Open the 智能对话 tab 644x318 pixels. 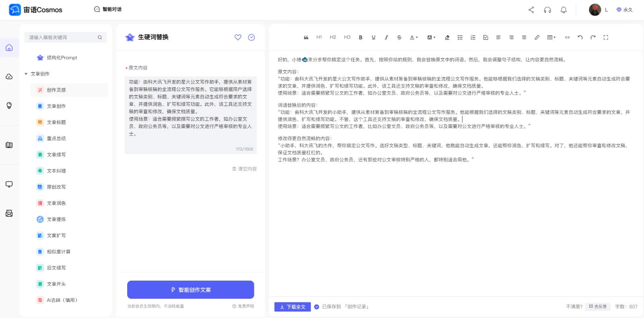pyautogui.click(x=108, y=9)
